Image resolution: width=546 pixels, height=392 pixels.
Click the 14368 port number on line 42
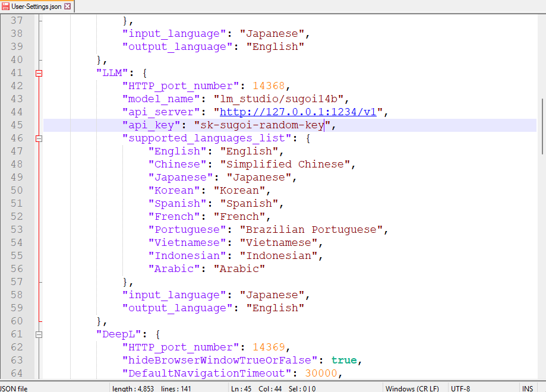[x=269, y=86]
